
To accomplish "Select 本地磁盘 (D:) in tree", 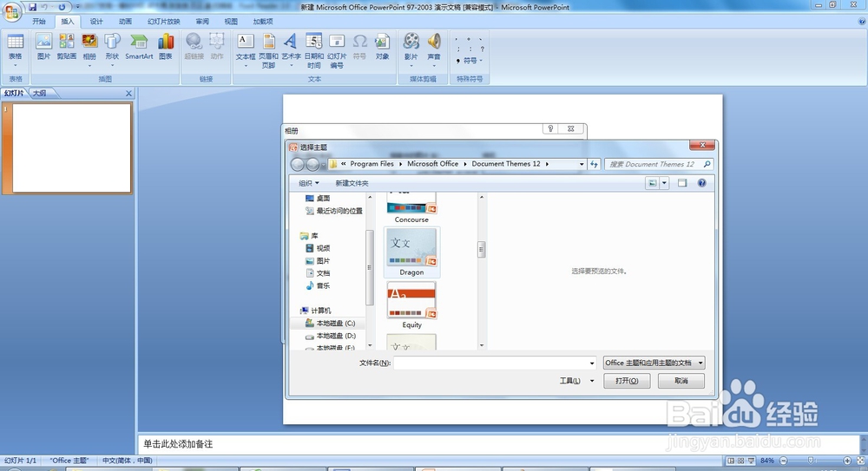I will point(331,336).
